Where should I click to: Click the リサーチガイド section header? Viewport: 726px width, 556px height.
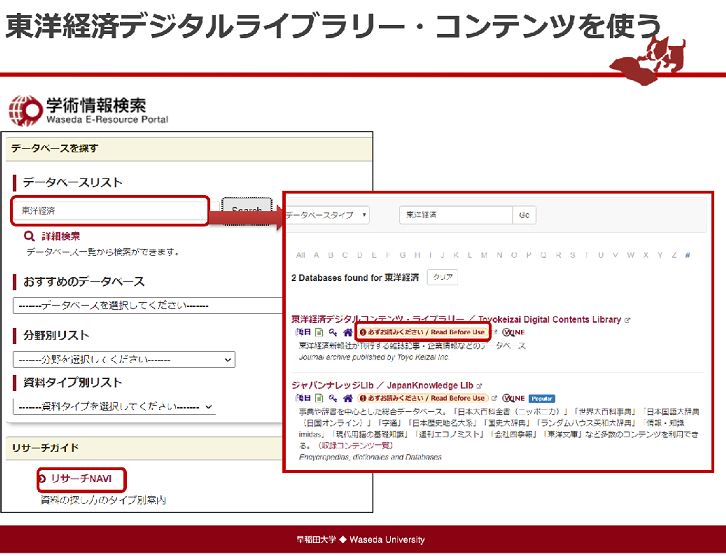tap(144, 448)
